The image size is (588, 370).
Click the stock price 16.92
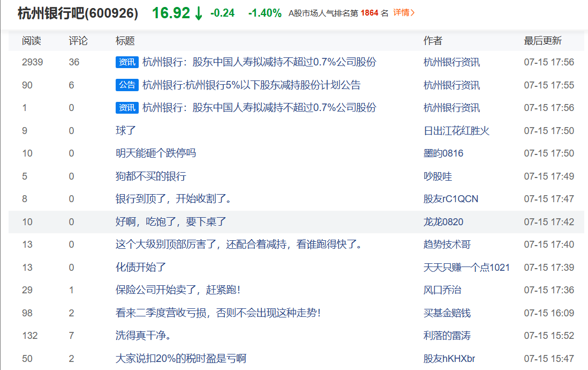171,13
